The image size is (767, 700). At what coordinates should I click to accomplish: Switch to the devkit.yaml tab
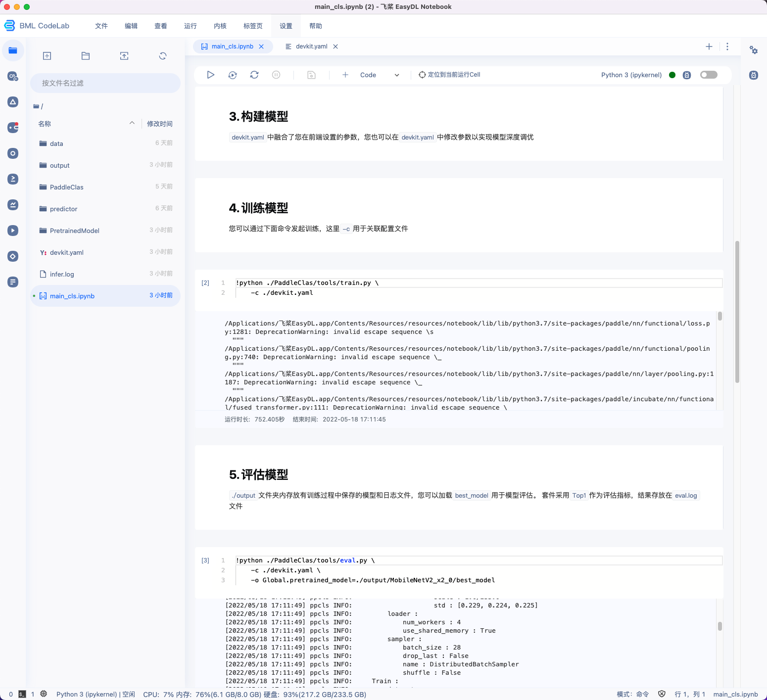pos(311,47)
